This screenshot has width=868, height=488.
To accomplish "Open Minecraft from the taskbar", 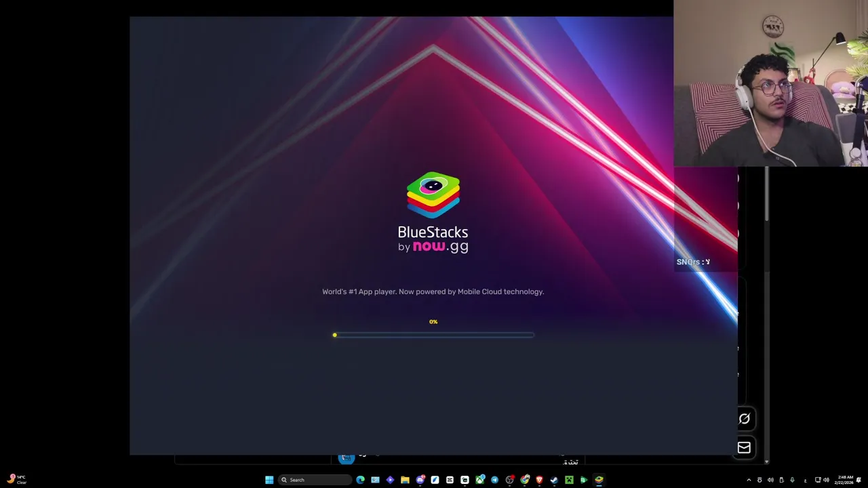I will (569, 480).
